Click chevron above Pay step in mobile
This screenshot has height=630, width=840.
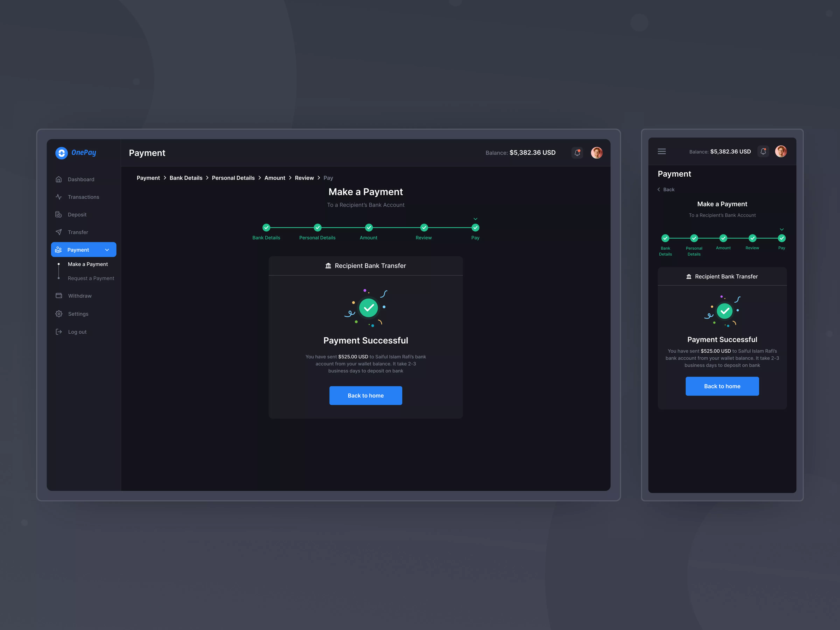(782, 230)
